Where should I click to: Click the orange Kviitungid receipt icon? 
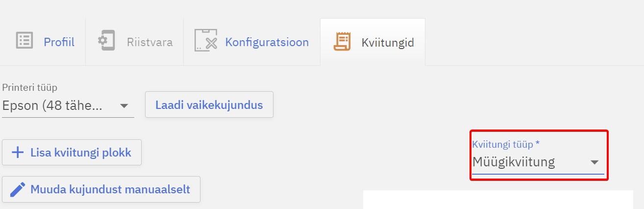342,41
